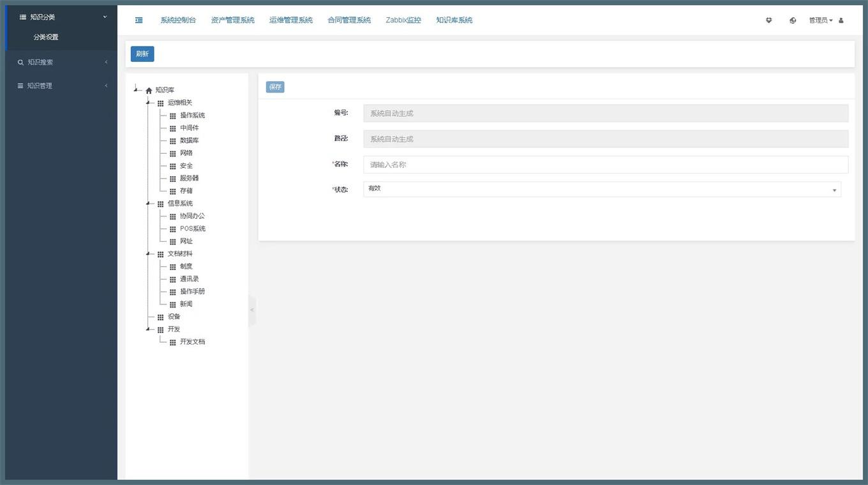This screenshot has height=485, width=868.
Task: Open the 状态 dropdown showing 有效
Action: coord(602,189)
